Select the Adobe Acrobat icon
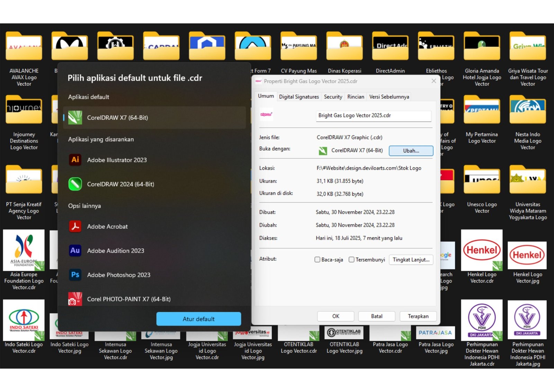This screenshot has height=392, width=554. [75, 226]
